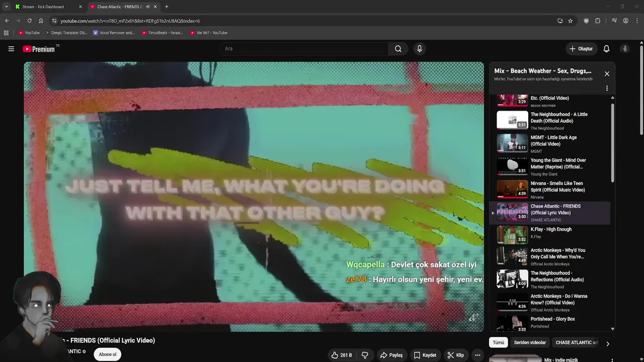
Task: Open YouTube bookmark in bookmarks bar
Action: pos(29,33)
